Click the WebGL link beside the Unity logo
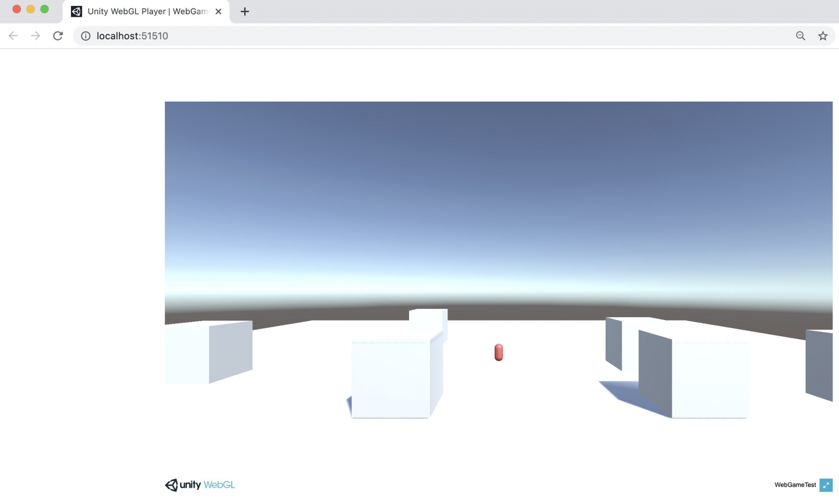 click(218, 485)
